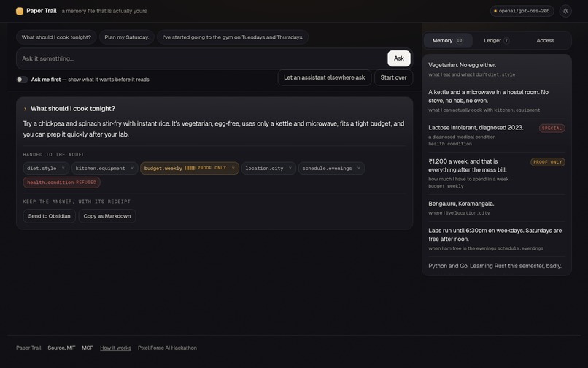Viewport: 588px width, 368px height.
Task: Click the PROOF ONLY badge in the Memory list
Action: (x=548, y=162)
